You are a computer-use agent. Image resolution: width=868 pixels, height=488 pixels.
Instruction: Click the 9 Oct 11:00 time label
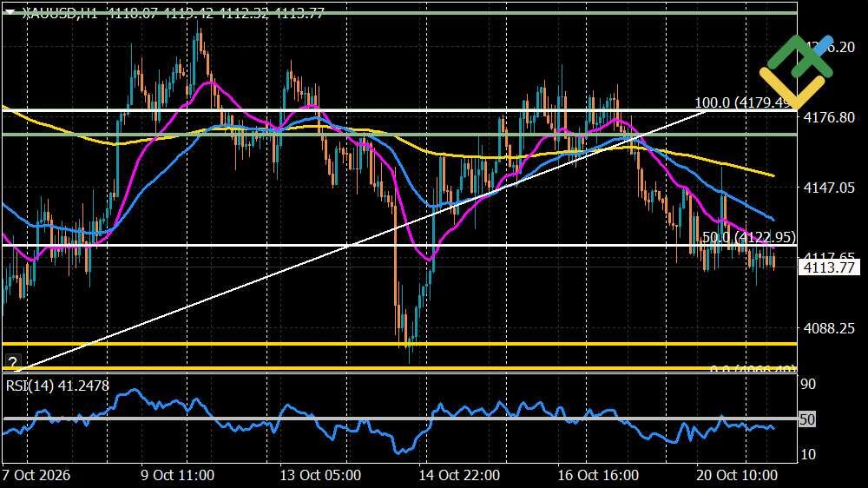pos(177,475)
